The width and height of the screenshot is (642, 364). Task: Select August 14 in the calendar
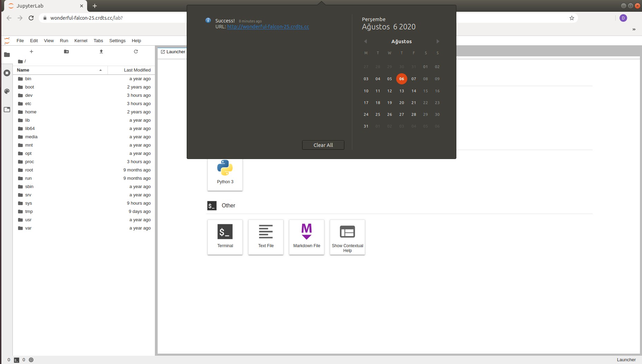pyautogui.click(x=413, y=91)
